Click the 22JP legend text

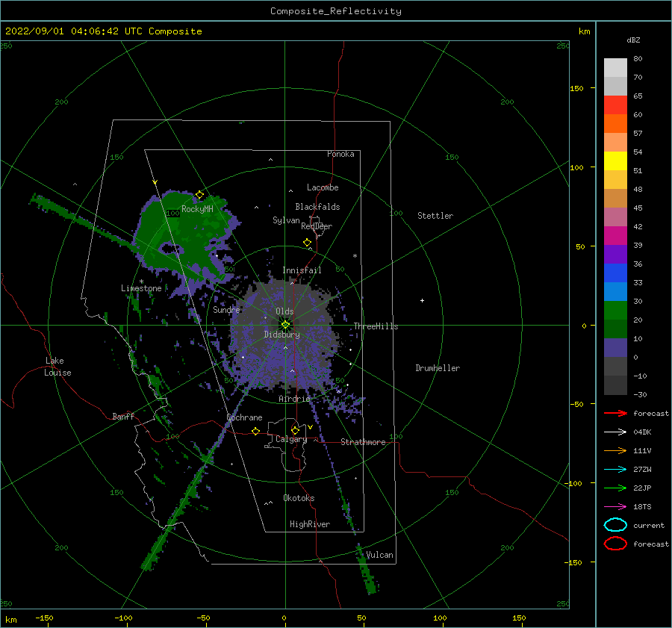click(642, 488)
